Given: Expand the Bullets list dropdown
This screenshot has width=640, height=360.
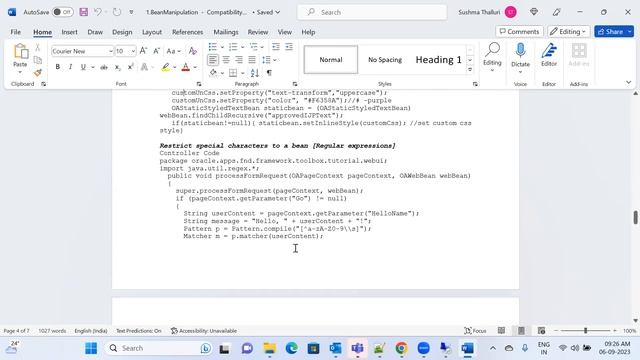Looking at the screenshot, I should point(222,47).
